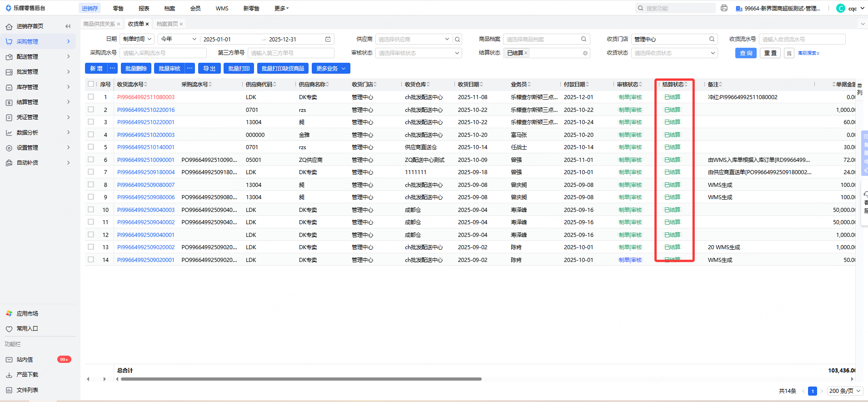Viewport: 868px width, 402px height.
Task: Click the 站内信 mail icon
Action: pos(9,360)
